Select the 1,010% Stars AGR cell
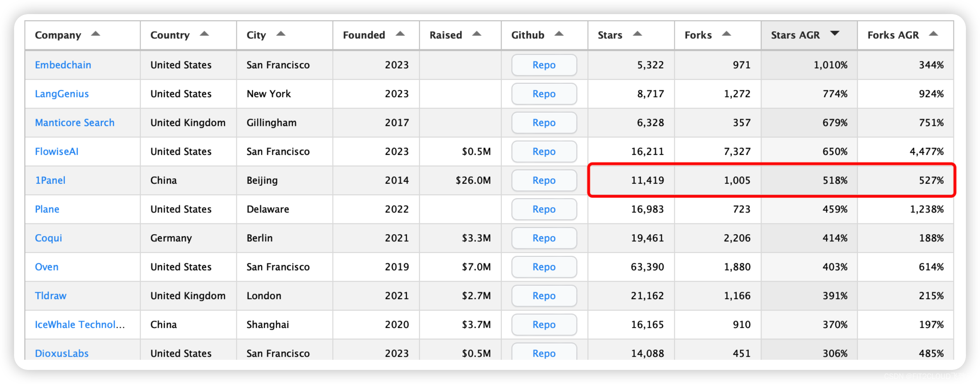Screen dimensions: 980x384 [x=809, y=65]
